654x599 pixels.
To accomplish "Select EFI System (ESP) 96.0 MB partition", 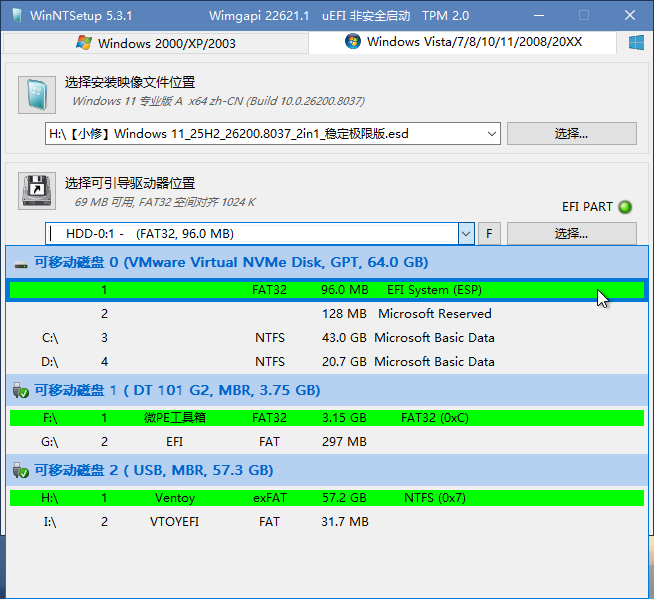I will (x=327, y=290).
